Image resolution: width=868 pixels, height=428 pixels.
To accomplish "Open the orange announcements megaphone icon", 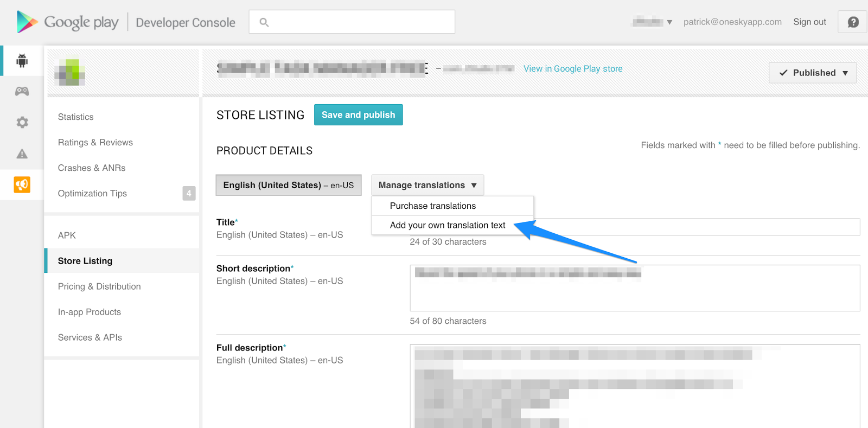I will (x=22, y=185).
